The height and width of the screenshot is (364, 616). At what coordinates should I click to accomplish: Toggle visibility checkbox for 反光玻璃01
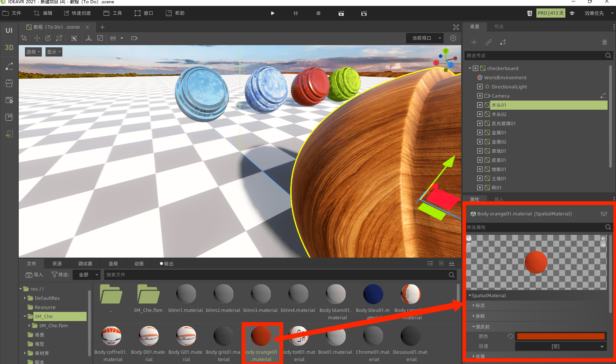(x=480, y=123)
